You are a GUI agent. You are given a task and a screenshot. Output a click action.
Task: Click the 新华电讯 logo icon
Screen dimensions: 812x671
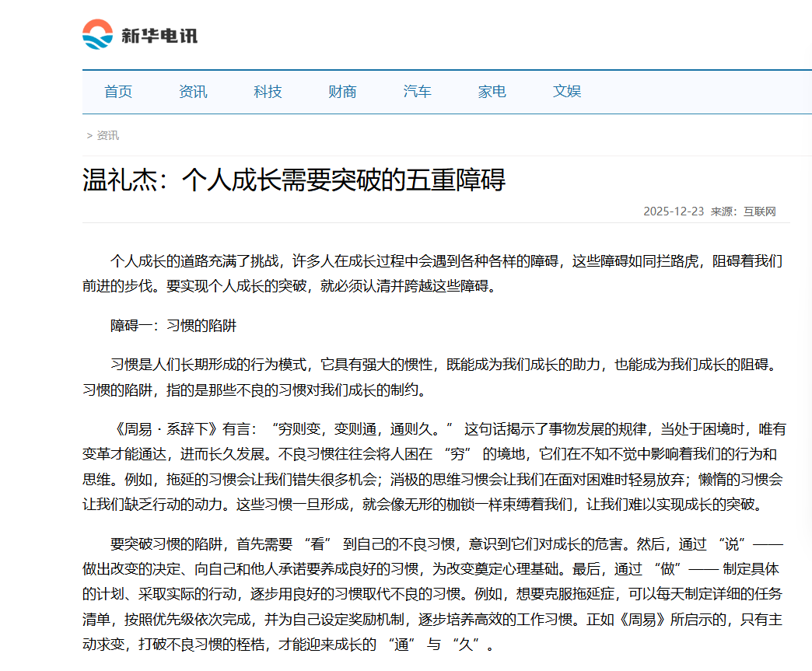pyautogui.click(x=98, y=33)
